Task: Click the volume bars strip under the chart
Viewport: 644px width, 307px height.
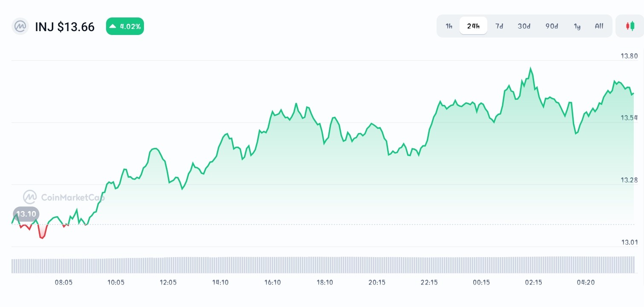Action: tap(323, 265)
